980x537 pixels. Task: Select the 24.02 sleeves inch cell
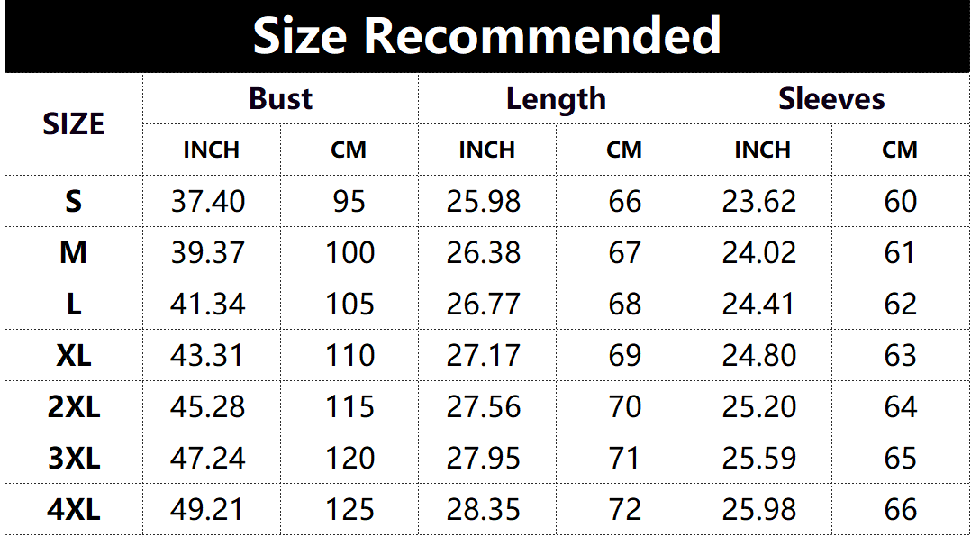click(x=759, y=253)
